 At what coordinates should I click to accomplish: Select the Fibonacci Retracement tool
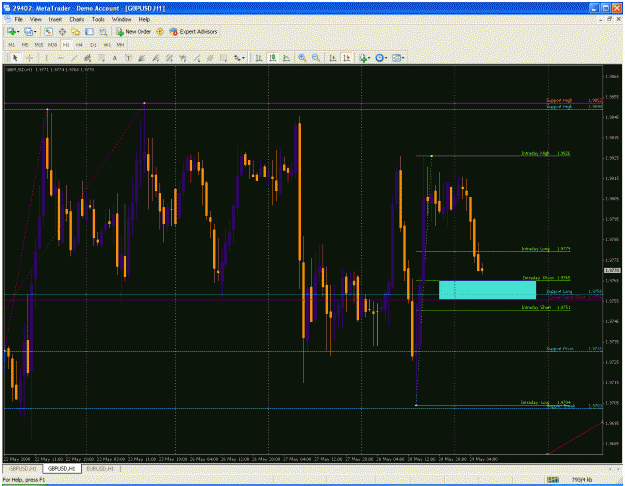pos(101,58)
